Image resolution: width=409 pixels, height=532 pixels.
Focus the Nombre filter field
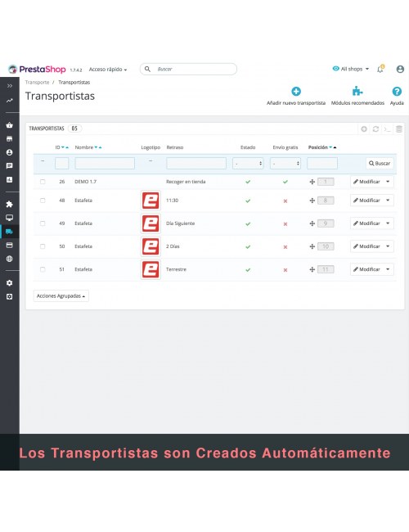pos(105,163)
